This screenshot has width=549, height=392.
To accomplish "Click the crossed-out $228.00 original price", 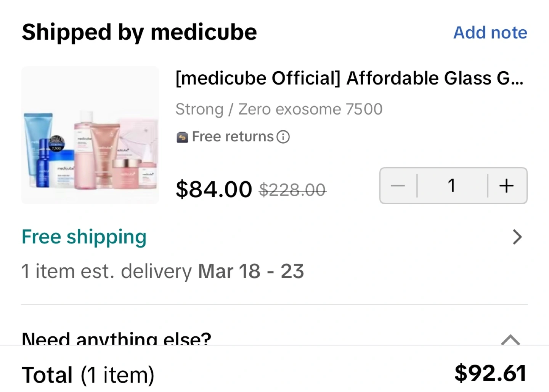I will (x=292, y=190).
